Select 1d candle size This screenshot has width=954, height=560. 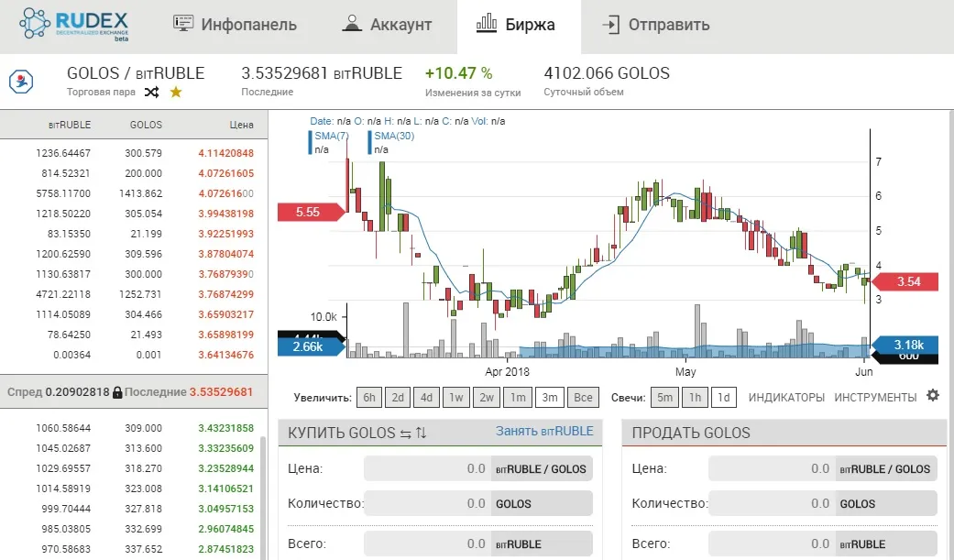(723, 398)
